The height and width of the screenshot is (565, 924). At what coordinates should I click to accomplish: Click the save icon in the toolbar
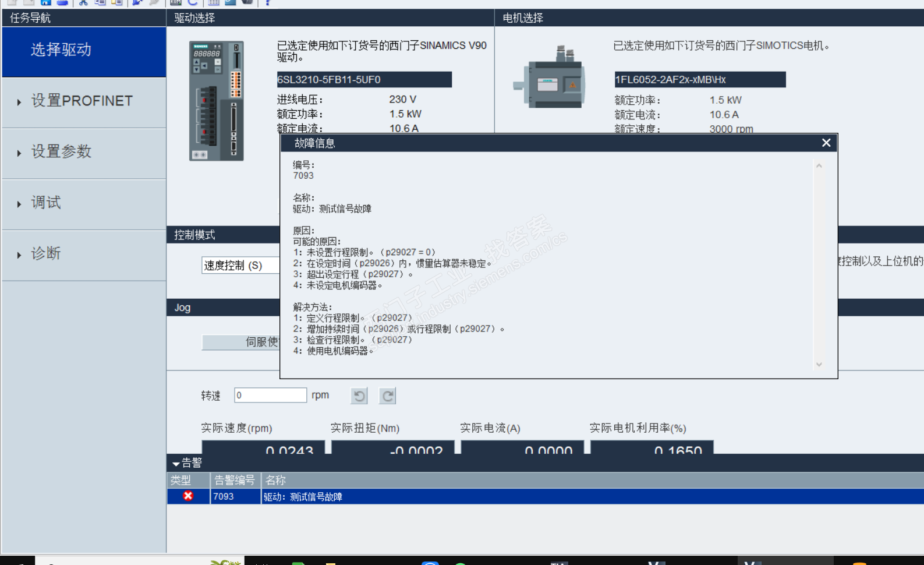point(45,2)
